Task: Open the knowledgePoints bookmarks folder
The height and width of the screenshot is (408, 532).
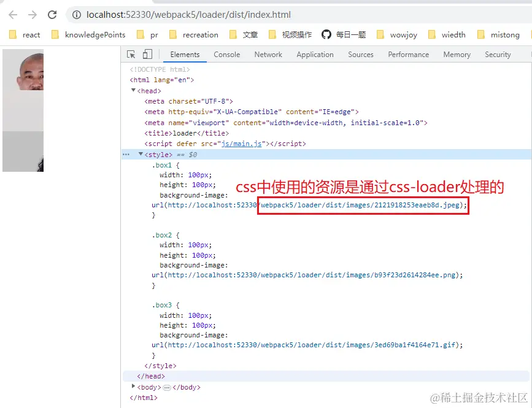Action: coord(88,34)
